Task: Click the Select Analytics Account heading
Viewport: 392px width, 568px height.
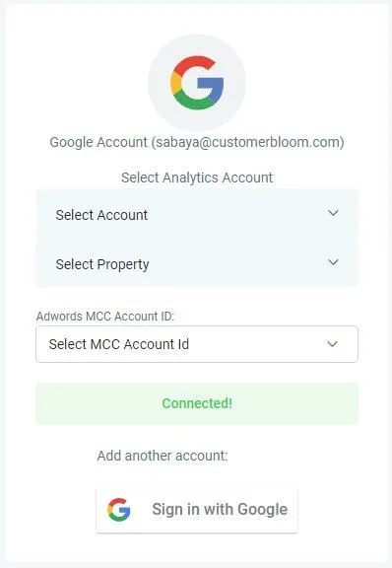Action: (197, 177)
